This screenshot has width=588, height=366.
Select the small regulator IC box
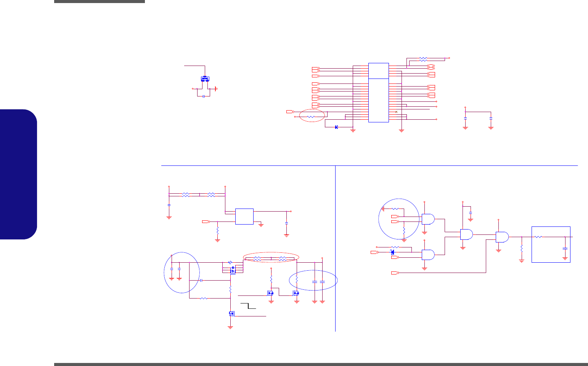(x=244, y=216)
